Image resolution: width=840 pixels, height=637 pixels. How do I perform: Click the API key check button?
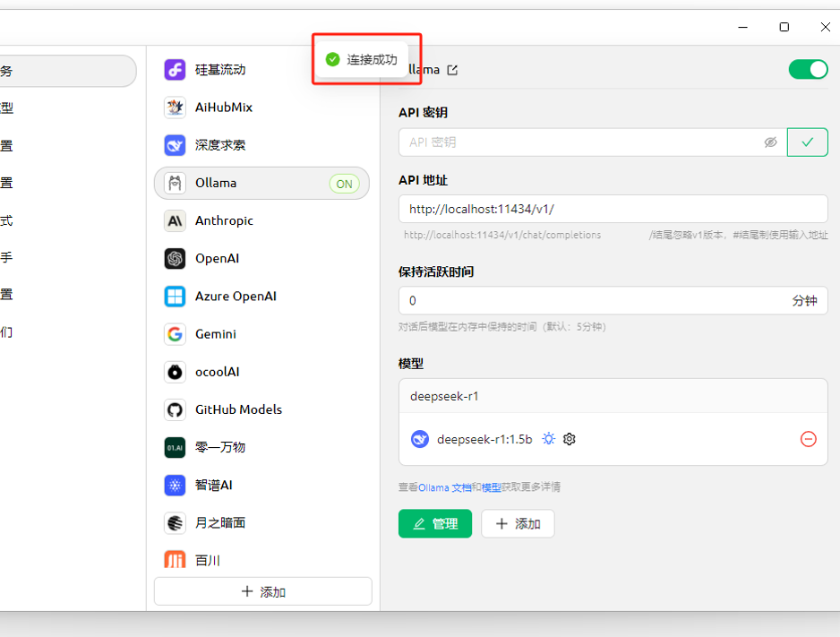coord(808,142)
